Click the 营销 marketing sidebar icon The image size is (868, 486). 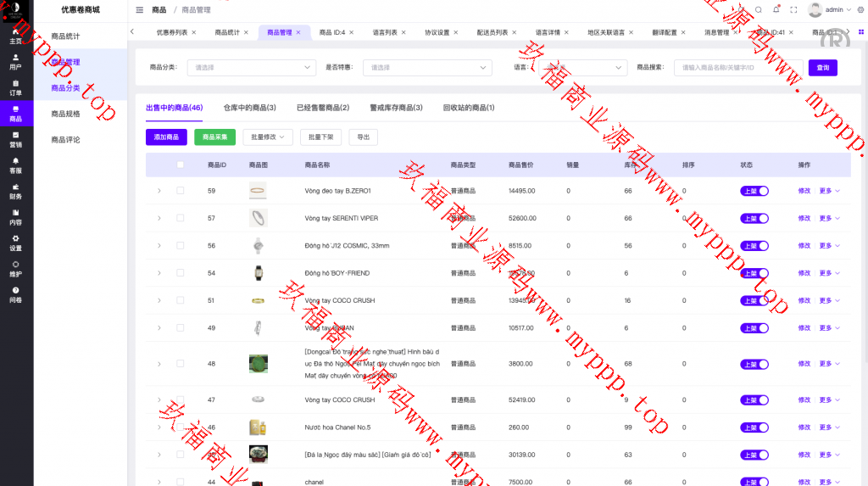pyautogui.click(x=16, y=139)
